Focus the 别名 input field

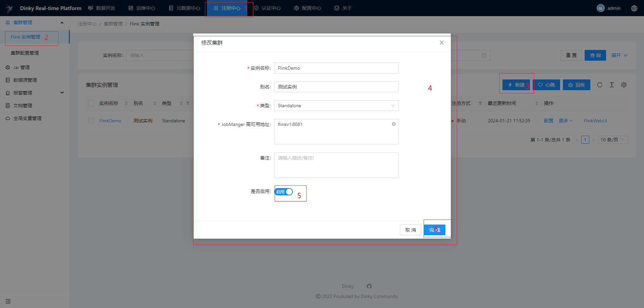coord(336,87)
